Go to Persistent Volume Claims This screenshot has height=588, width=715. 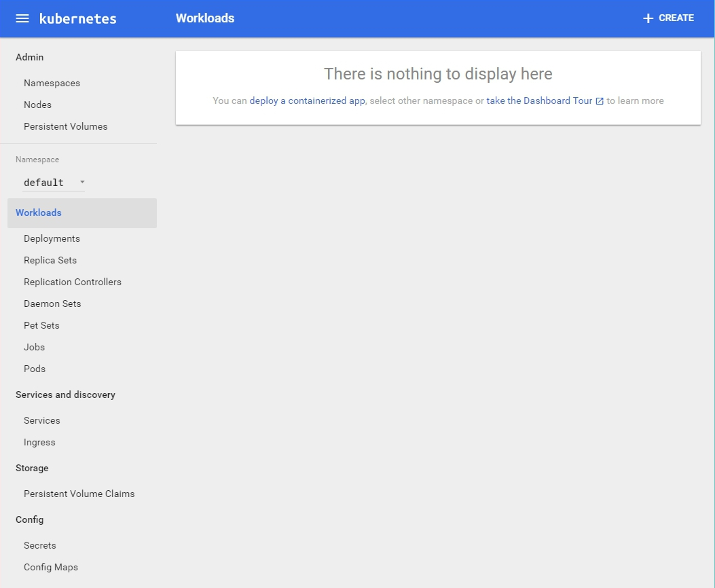tap(79, 494)
